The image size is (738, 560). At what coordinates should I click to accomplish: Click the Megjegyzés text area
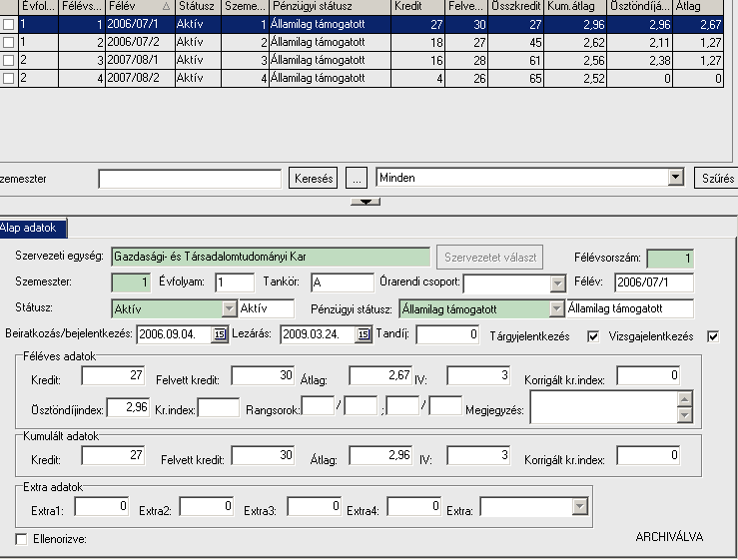(x=604, y=407)
